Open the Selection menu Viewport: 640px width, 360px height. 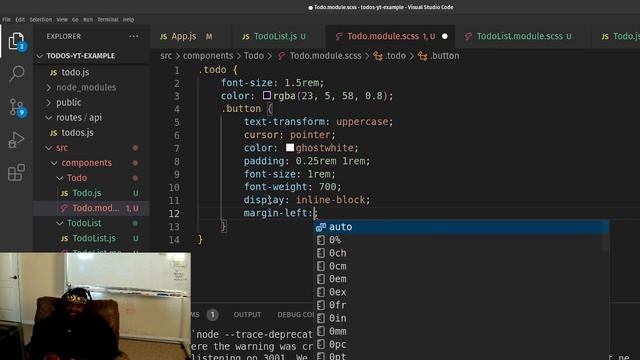coord(41,20)
